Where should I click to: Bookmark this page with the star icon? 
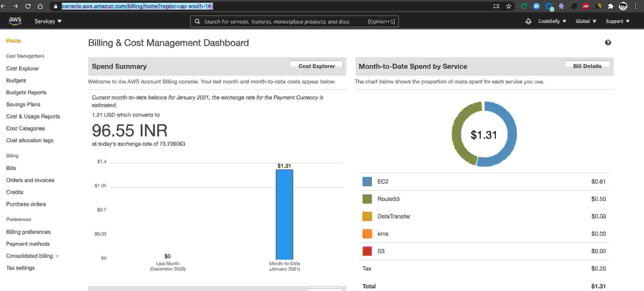pos(509,6)
